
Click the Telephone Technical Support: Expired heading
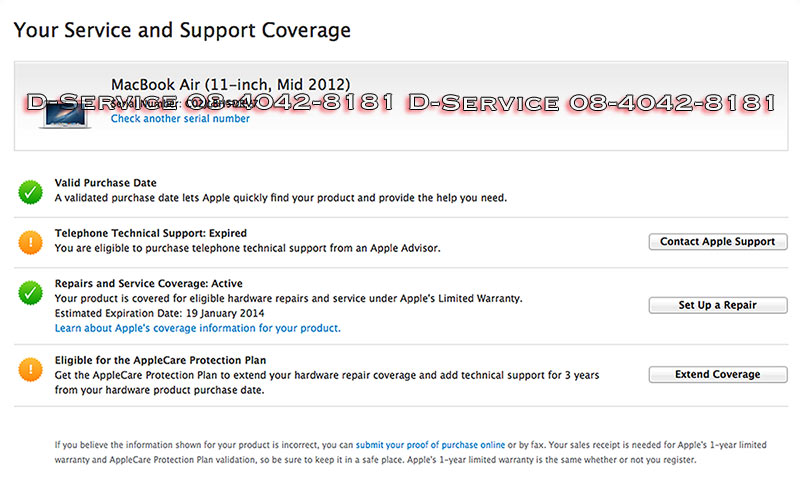(150, 233)
